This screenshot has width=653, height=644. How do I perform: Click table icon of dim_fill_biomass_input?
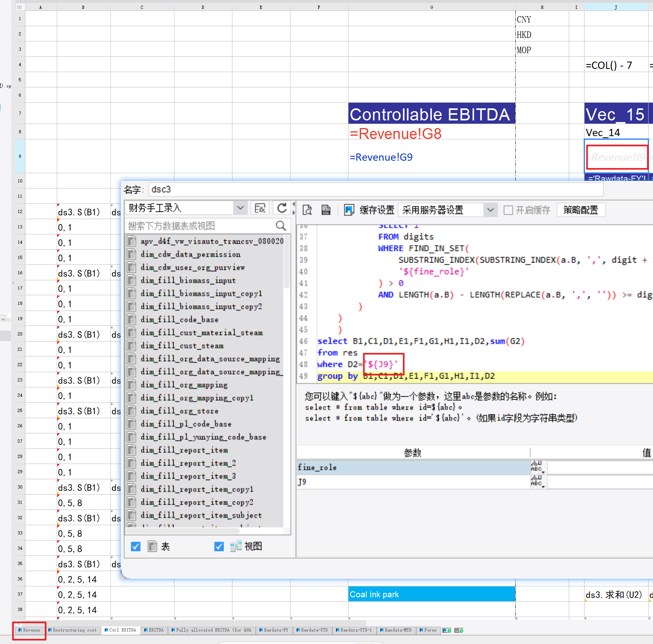pos(131,280)
